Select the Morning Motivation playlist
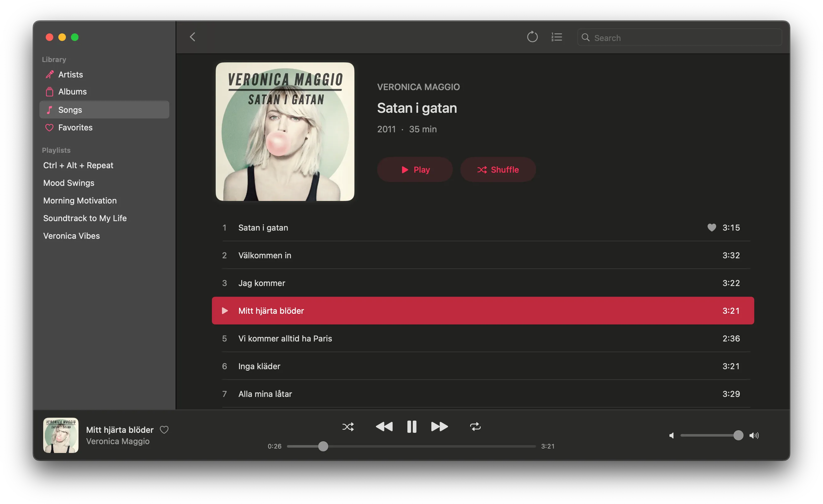The height and width of the screenshot is (504, 823). click(x=80, y=200)
